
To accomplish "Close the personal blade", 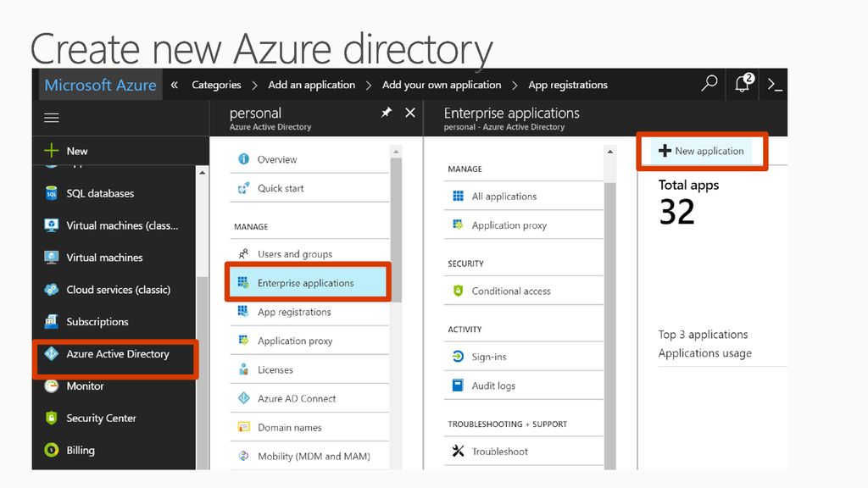I will click(x=410, y=113).
